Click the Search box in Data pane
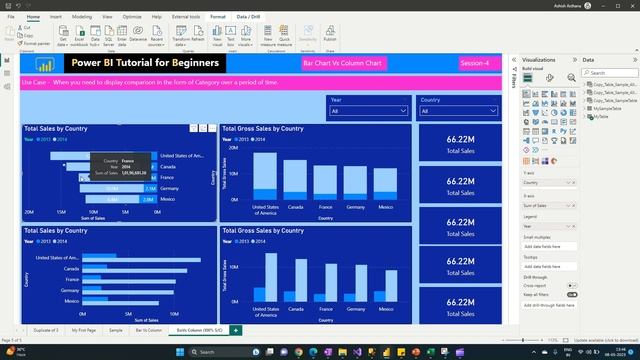 [610, 73]
